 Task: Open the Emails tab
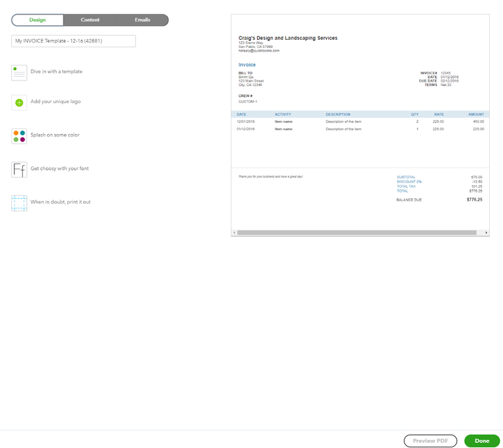coord(142,20)
